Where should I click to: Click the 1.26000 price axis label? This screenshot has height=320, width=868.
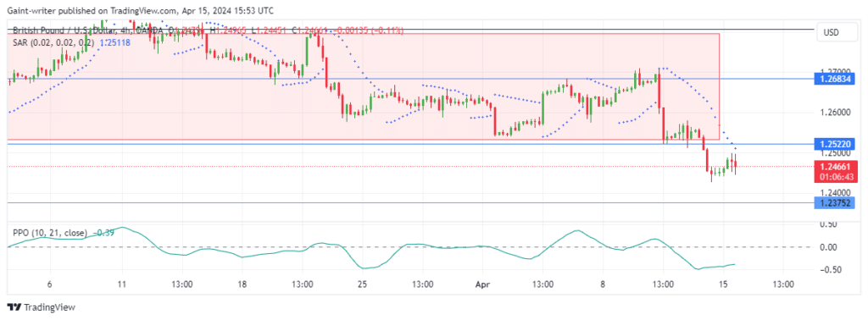click(x=834, y=113)
